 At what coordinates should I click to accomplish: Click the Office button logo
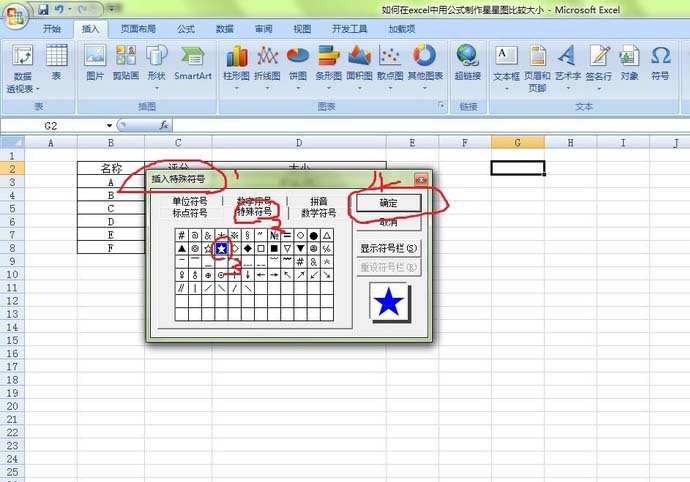(x=15, y=17)
